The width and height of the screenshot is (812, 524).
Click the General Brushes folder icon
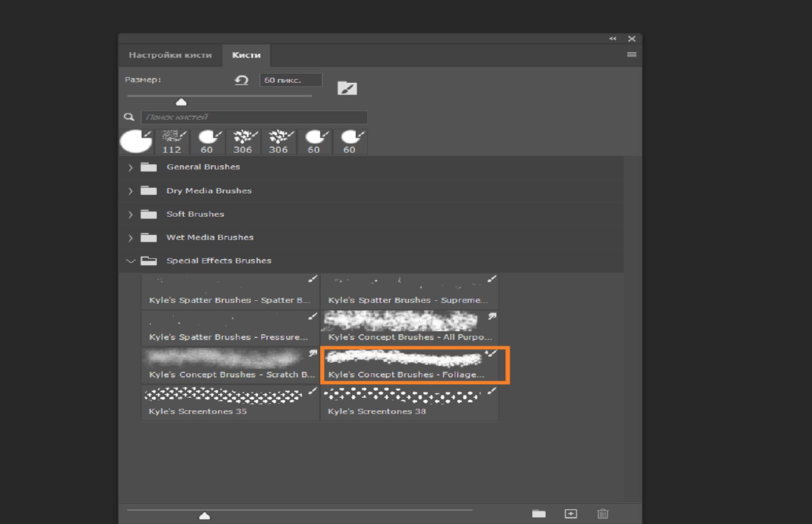(149, 167)
